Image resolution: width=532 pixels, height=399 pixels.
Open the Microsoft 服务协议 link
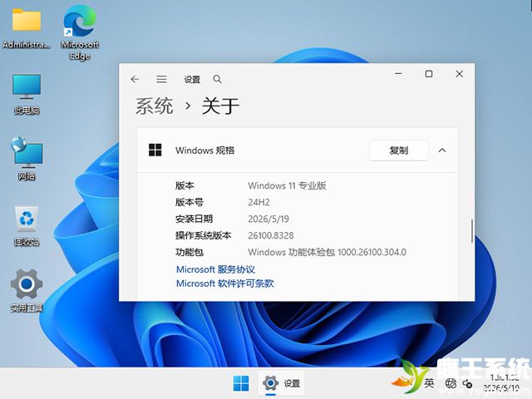[215, 269]
